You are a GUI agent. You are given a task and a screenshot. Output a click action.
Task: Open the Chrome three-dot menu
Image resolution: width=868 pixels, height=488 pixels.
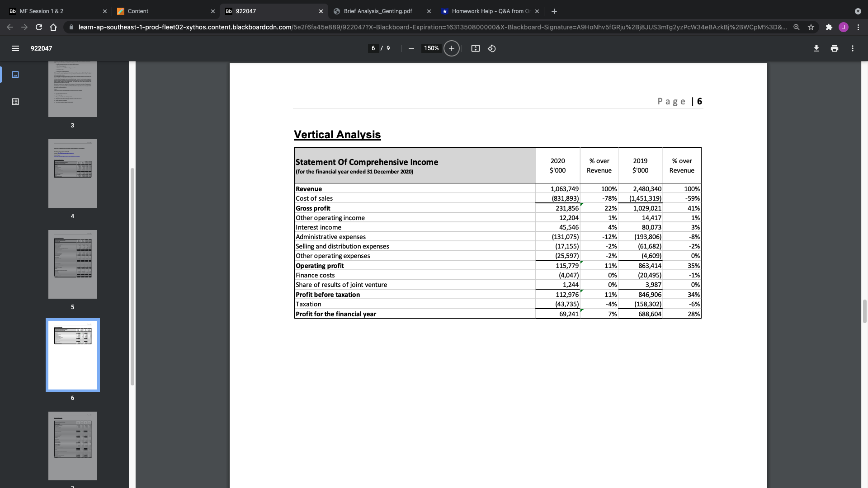(x=858, y=27)
